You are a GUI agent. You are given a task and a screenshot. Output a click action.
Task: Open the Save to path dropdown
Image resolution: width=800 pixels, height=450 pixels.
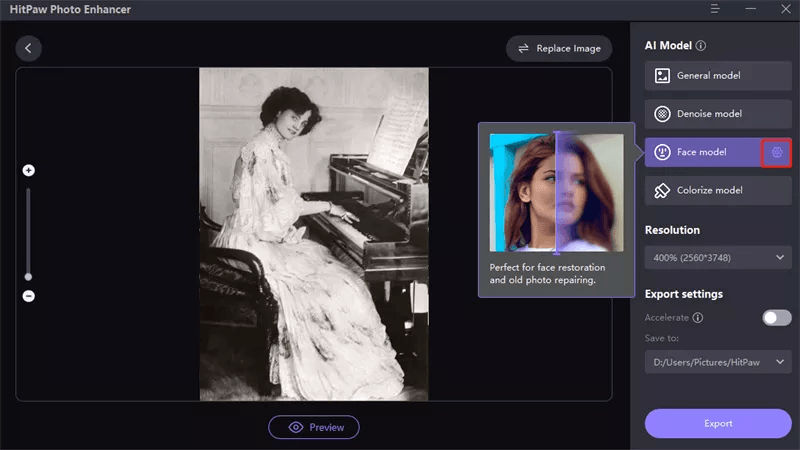718,362
